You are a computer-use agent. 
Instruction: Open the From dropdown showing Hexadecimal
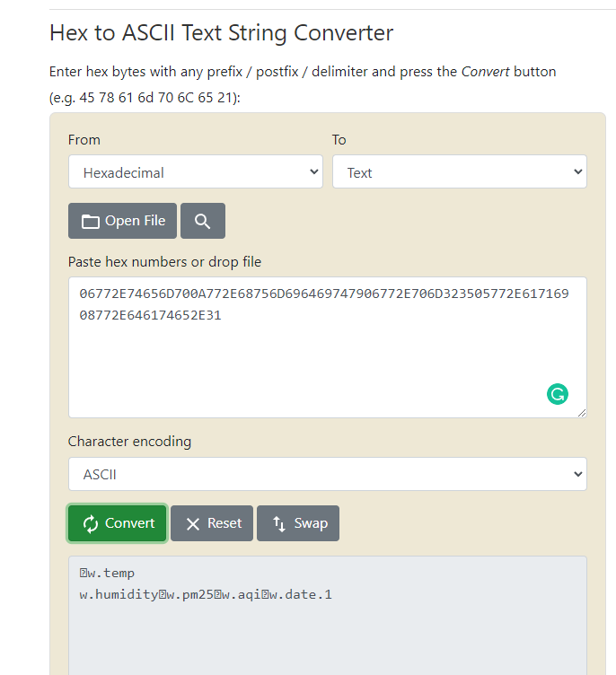pyautogui.click(x=196, y=171)
